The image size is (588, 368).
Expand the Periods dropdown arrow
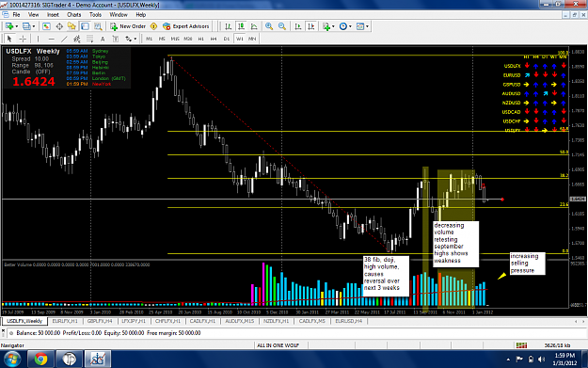[350, 26]
